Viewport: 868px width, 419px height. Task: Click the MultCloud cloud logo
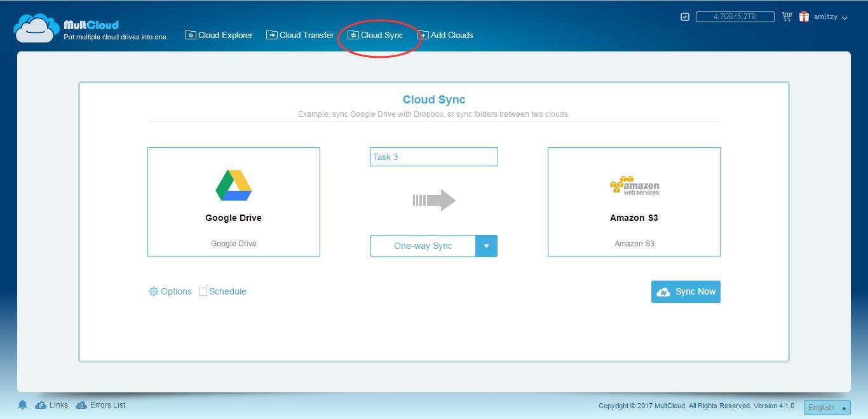pyautogui.click(x=36, y=28)
